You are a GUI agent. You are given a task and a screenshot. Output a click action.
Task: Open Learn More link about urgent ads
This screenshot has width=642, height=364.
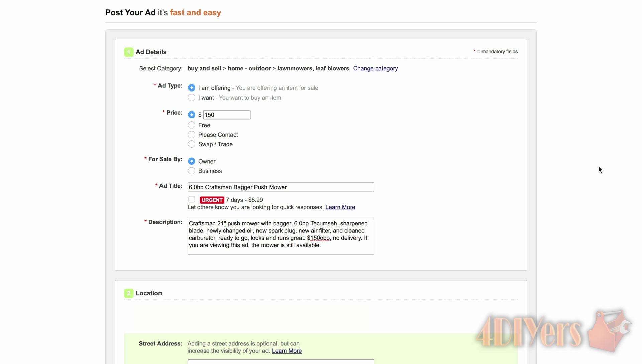[x=340, y=207]
